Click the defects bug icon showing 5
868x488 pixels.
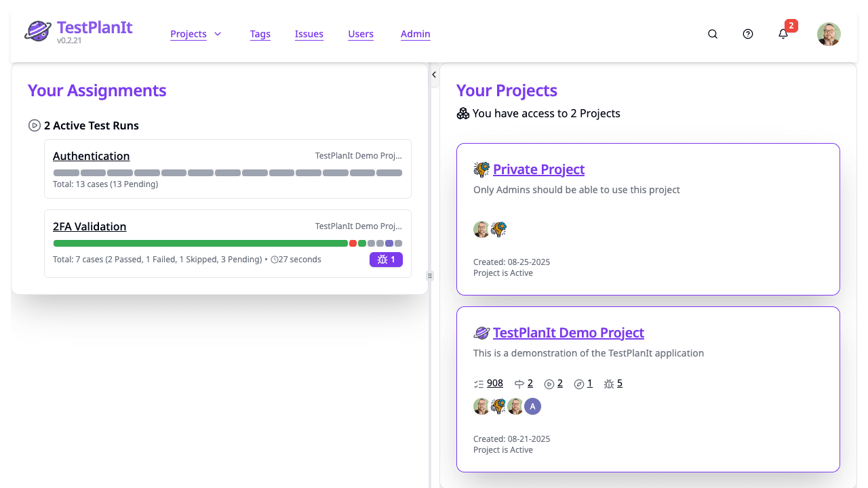click(x=612, y=383)
